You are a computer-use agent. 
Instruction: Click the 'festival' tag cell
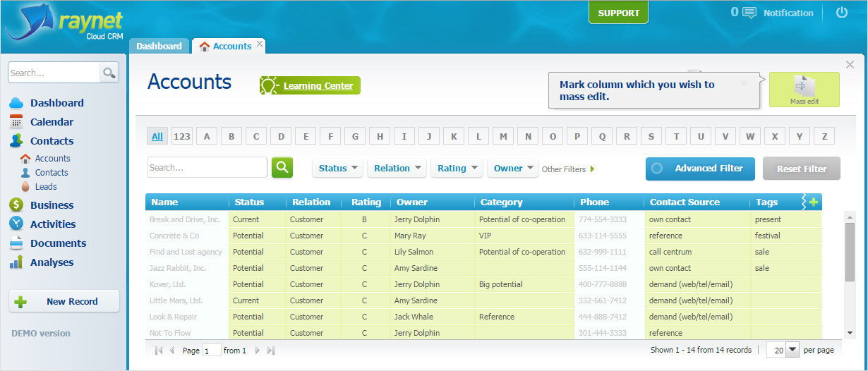click(x=786, y=236)
